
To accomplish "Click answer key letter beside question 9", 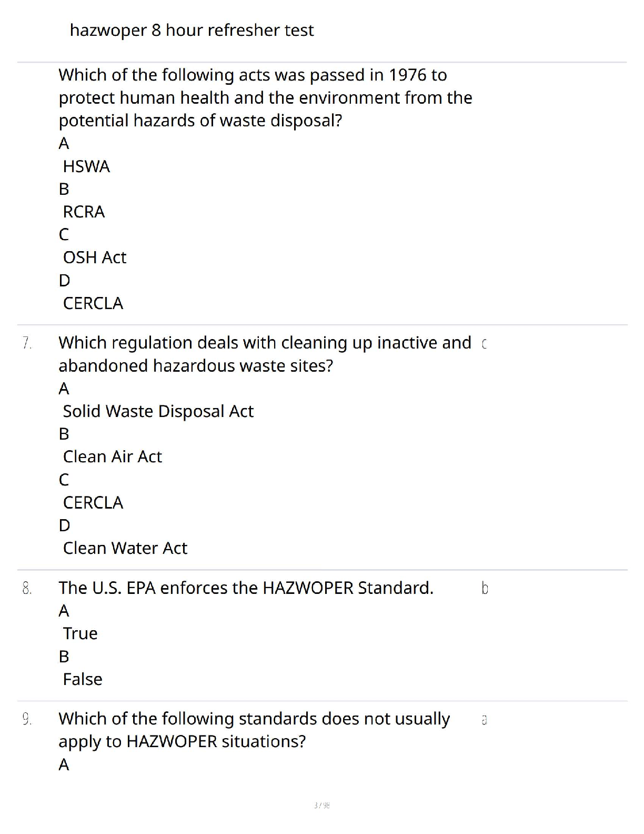I will point(484,720).
